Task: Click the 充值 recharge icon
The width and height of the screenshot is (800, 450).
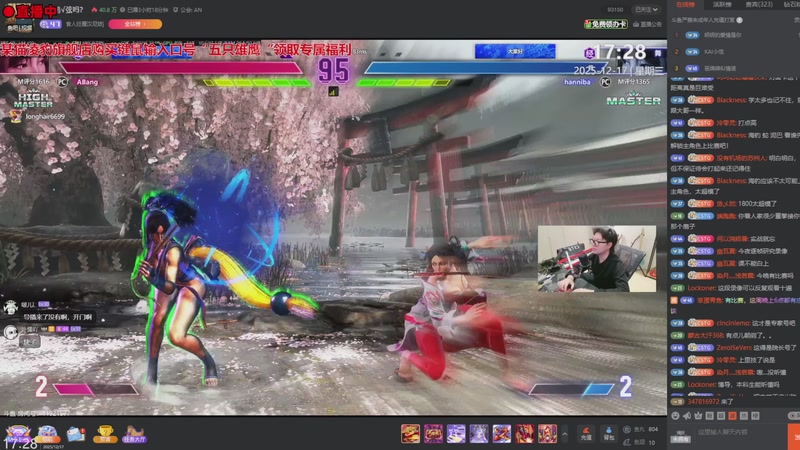Action: point(586,434)
